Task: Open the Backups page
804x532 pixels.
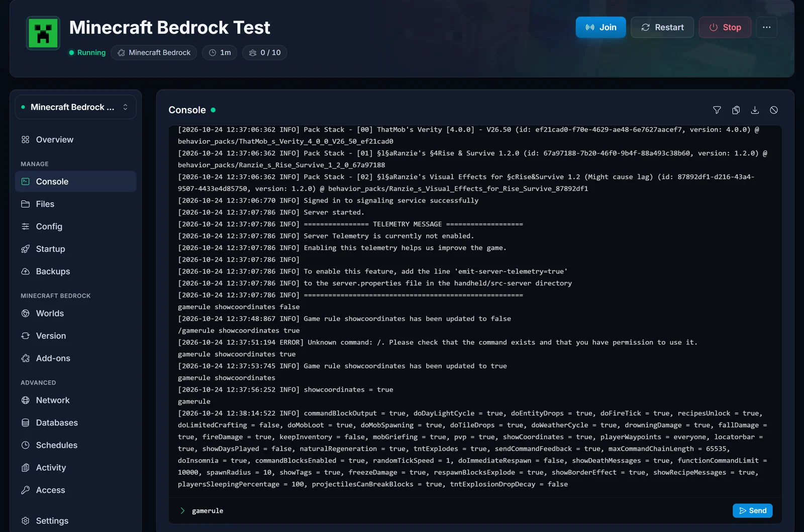Action: click(75, 271)
